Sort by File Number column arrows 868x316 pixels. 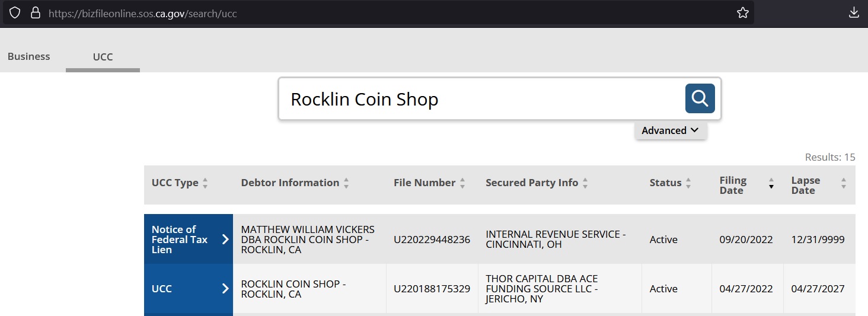(x=462, y=183)
